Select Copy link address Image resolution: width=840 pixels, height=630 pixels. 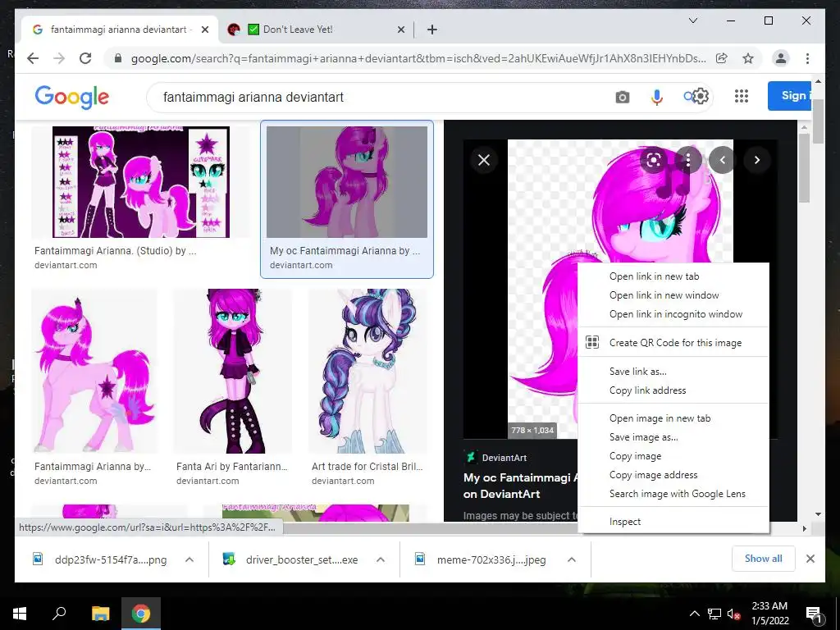point(673,390)
